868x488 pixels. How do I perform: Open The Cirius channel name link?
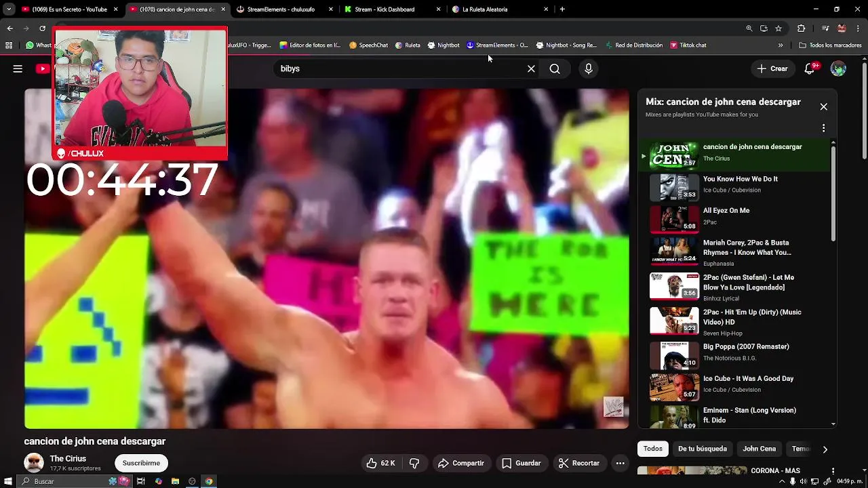tap(68, 458)
